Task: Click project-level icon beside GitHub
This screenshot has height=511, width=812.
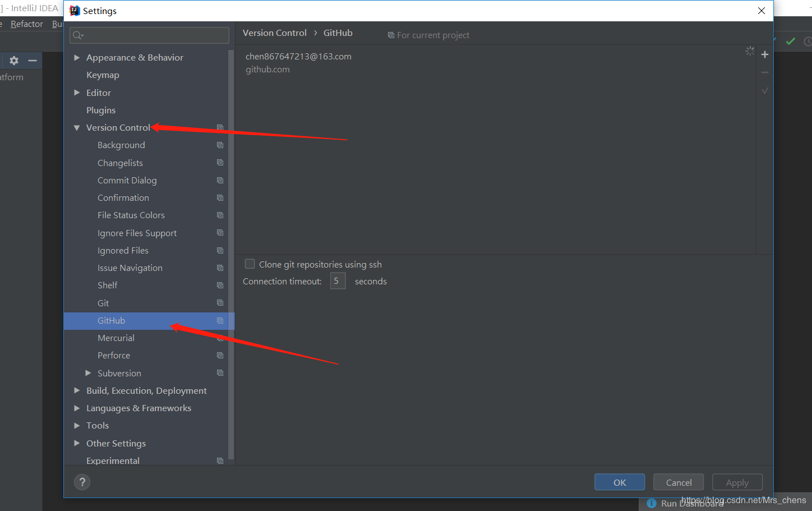Action: [x=220, y=320]
